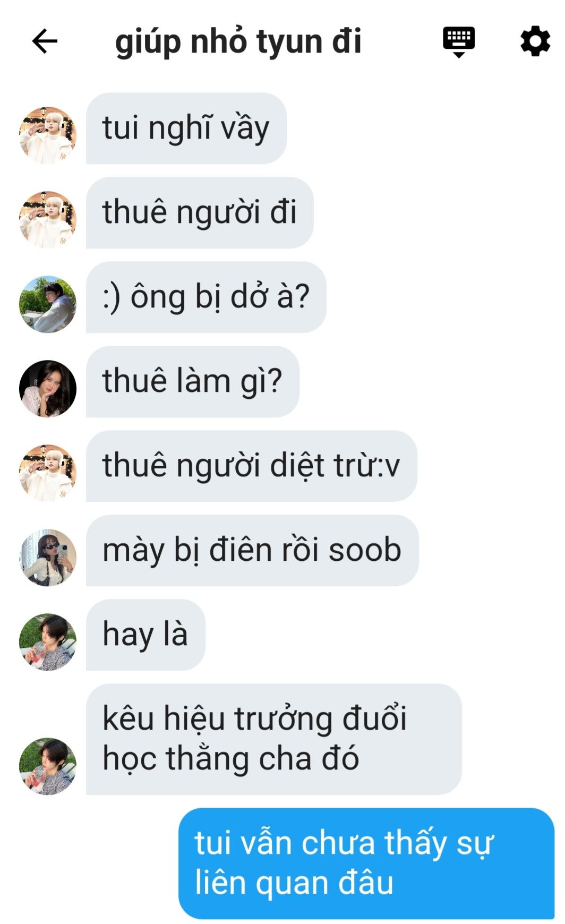Hide keyboard using the keyboard icon
The width and height of the screenshot is (565, 924).
pos(459,41)
